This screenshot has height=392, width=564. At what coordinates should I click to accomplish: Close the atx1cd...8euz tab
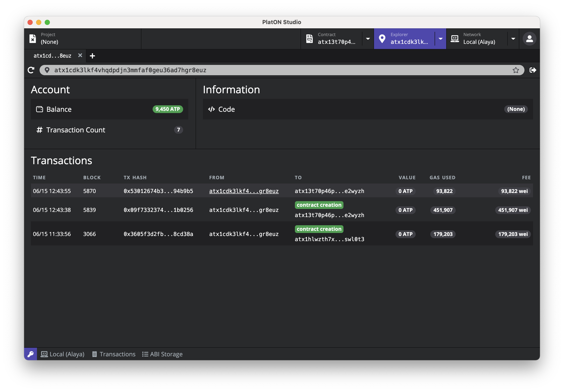(x=80, y=55)
